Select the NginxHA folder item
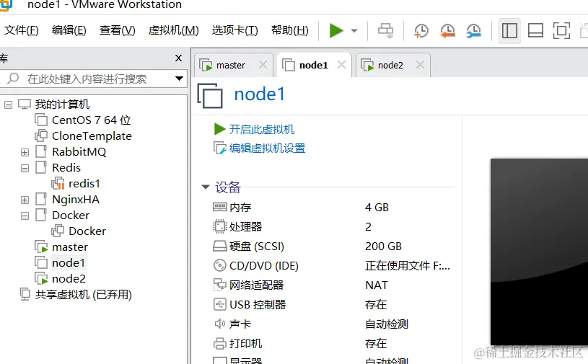Screen dimensions: 588x364 pyautogui.click(x=76, y=199)
